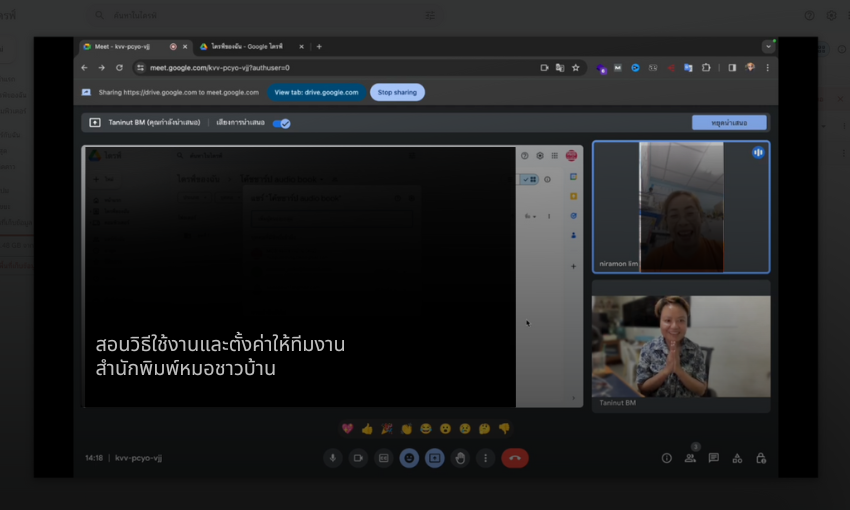Click the present screen button

pyautogui.click(x=434, y=458)
